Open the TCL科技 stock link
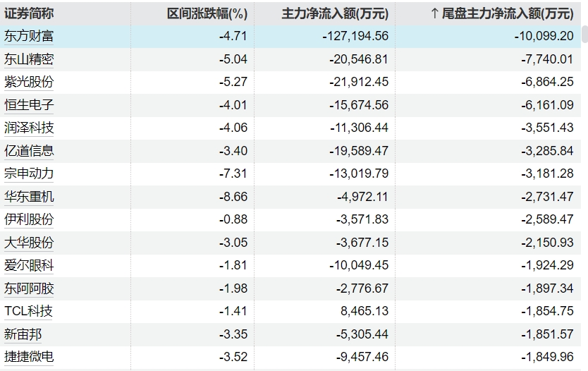Image resolution: width=588 pixels, height=371 pixels. click(x=28, y=311)
